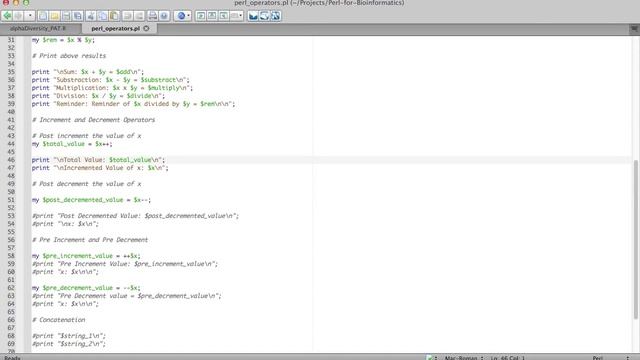Click the comment '# Print above results'
This screenshot has width=640, height=360.
(x=69, y=56)
